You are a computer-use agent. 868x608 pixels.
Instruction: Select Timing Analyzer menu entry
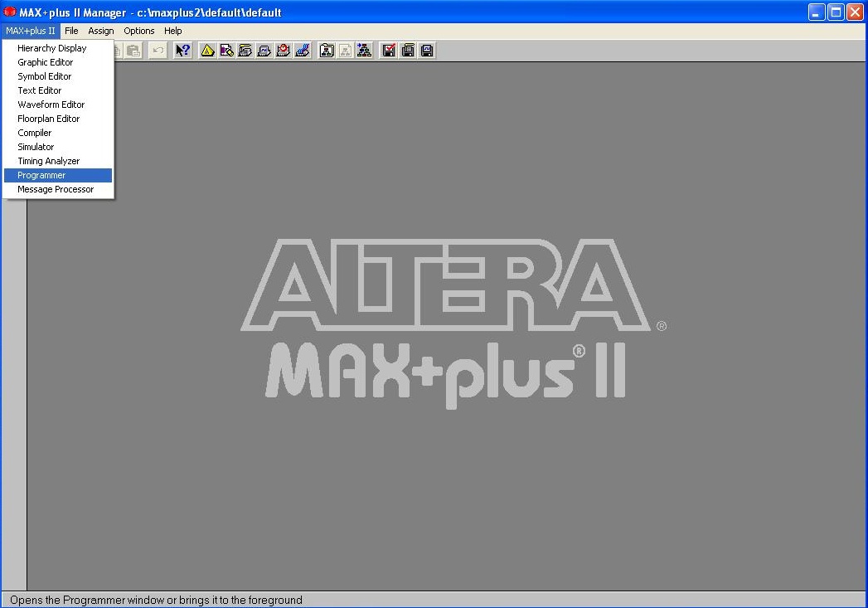click(58, 161)
